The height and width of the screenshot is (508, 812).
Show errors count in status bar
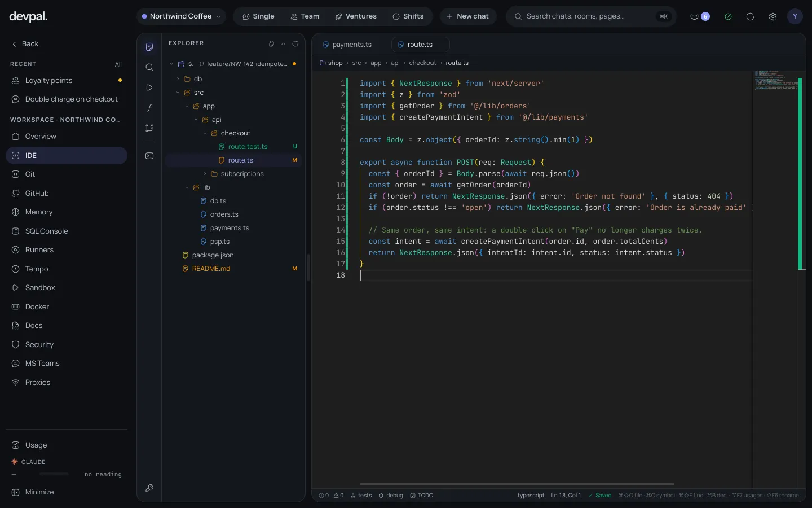pyautogui.click(x=324, y=496)
